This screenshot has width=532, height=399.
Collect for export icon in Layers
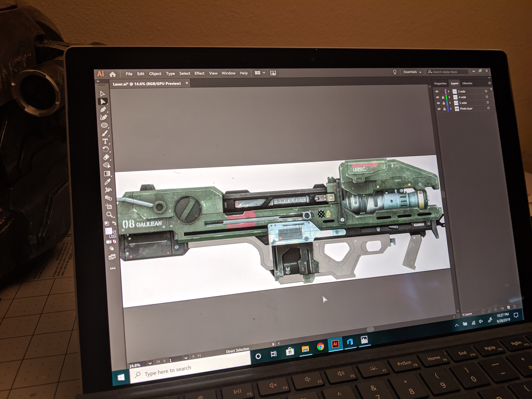[x=483, y=312]
